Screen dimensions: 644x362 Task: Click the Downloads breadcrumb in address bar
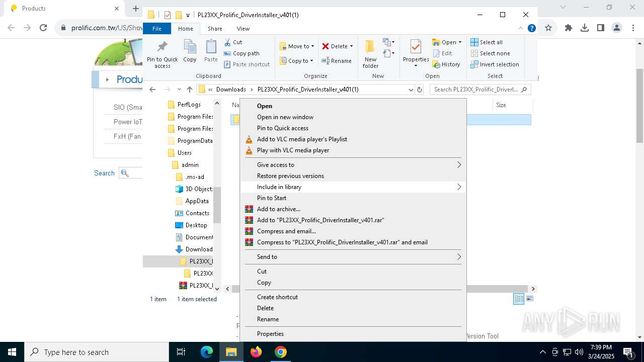click(x=231, y=89)
